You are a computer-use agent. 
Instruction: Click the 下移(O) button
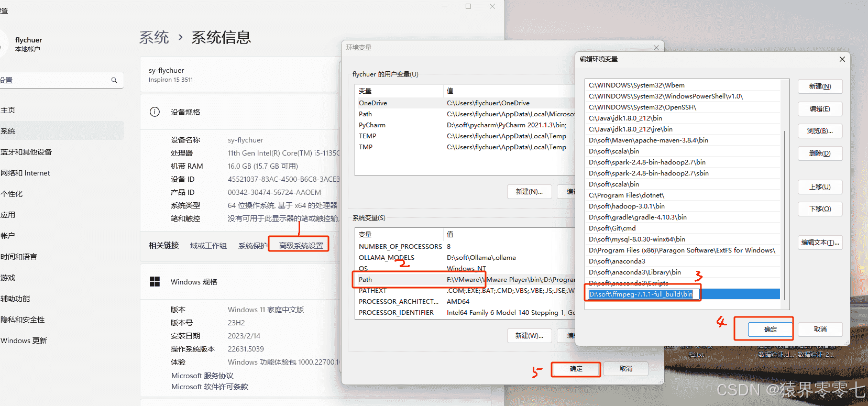(820, 209)
